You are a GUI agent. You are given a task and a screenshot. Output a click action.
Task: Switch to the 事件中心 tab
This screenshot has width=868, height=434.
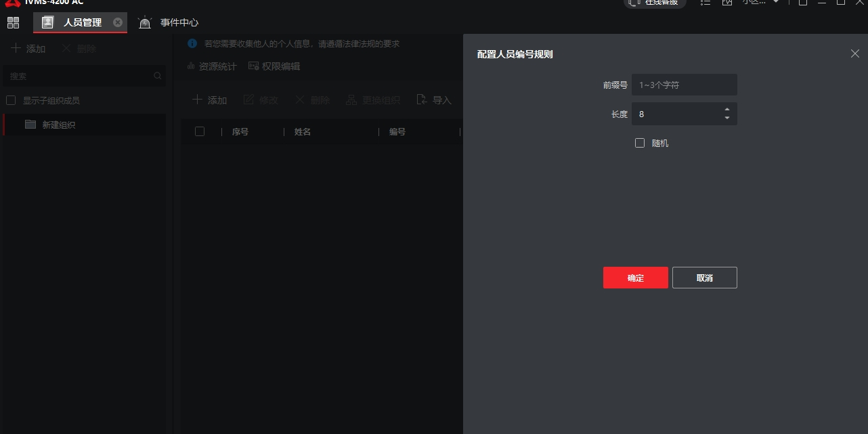click(x=179, y=23)
